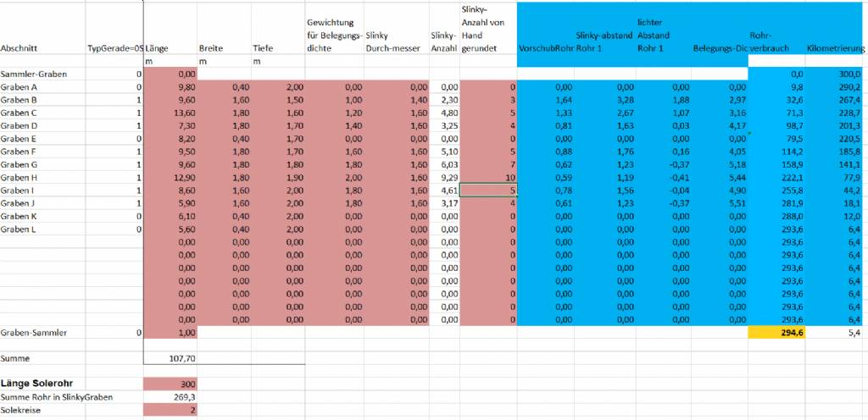Viewport: 868px width, 420px height.
Task: Click the Summe Rohr in SlinkyGraben value 269,3
Action: 171,397
